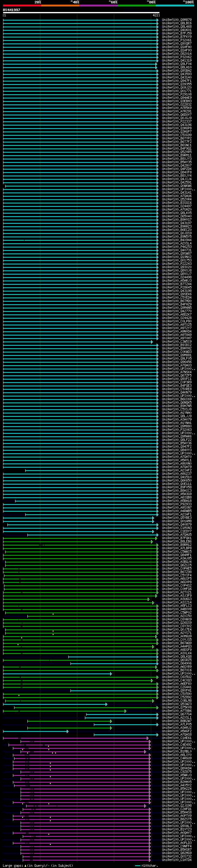Select hit UniRef100_B8LEB6
Image resolution: width=197 pixels, height=868 pixels.
point(176,542)
